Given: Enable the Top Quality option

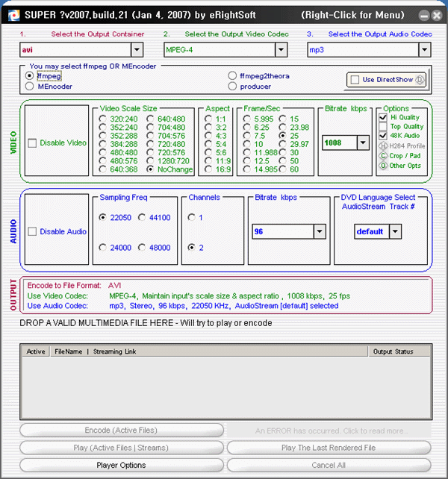Looking at the screenshot, I should click(x=383, y=127).
